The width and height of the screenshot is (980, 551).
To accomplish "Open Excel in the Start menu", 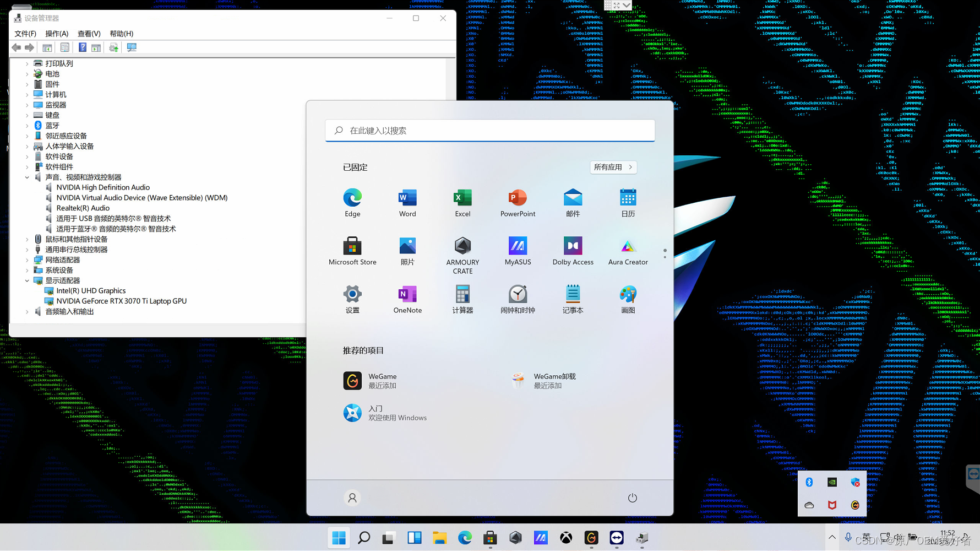I will click(x=462, y=203).
